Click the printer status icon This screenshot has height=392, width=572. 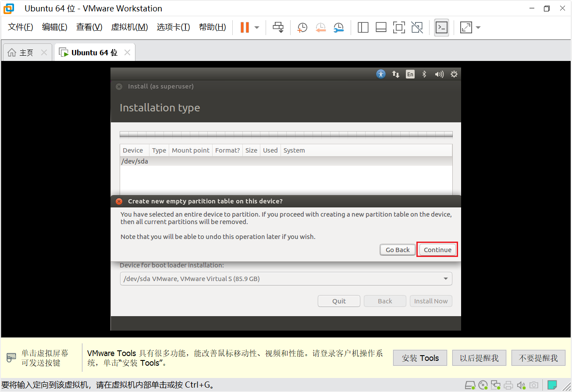(x=508, y=385)
